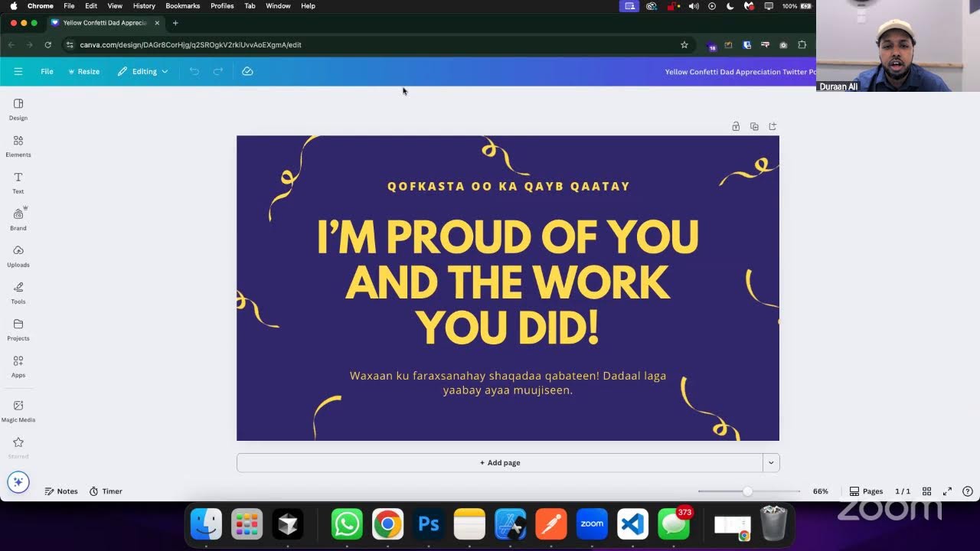Viewport: 980px width, 551px height.
Task: Close the Yellow Confetti browser tab
Action: (x=157, y=23)
